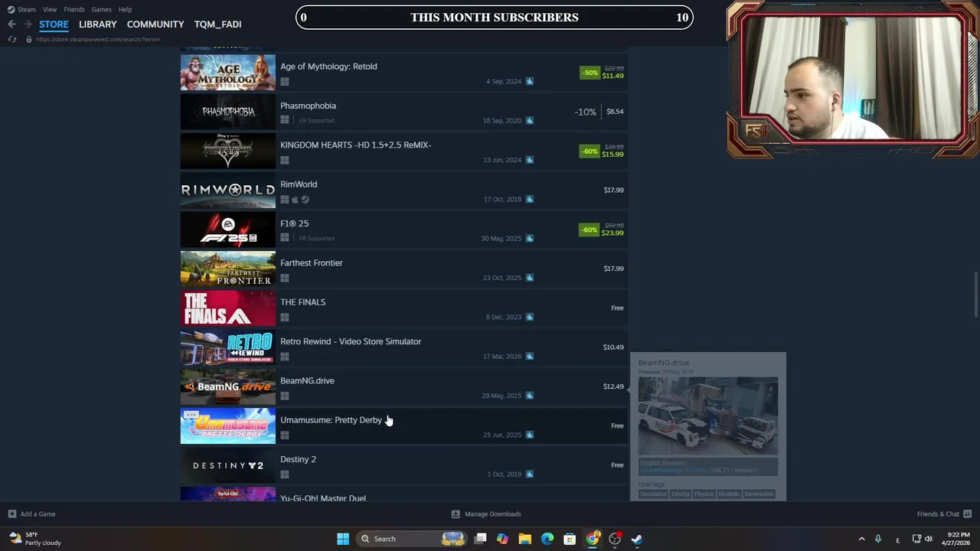Image resolution: width=980 pixels, height=551 pixels.
Task: Click the review icon on Phasmophobia row
Action: tap(529, 120)
